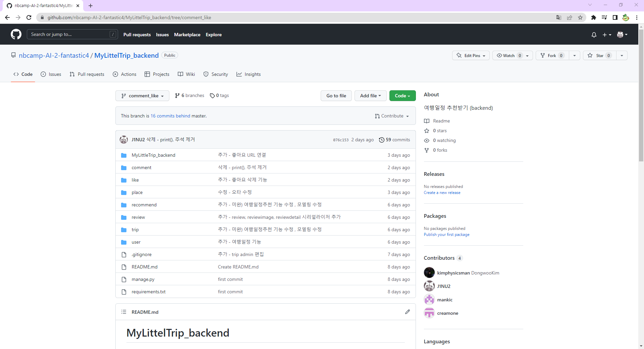The image size is (644, 349).
Task: Open the requirements.txt file
Action: pos(149,292)
